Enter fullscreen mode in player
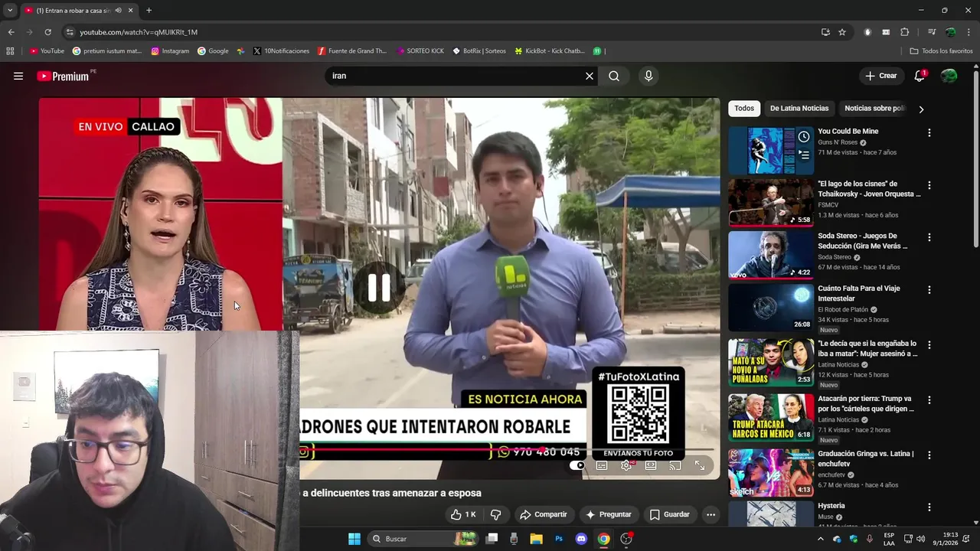Image resolution: width=980 pixels, height=551 pixels. 700,465
